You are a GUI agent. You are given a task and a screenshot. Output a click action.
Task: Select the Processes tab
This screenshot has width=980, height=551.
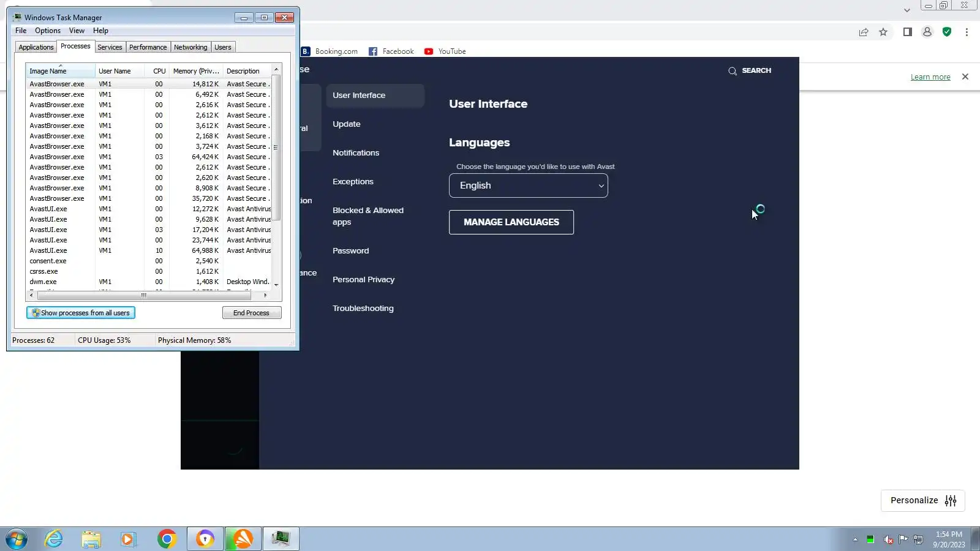[75, 47]
